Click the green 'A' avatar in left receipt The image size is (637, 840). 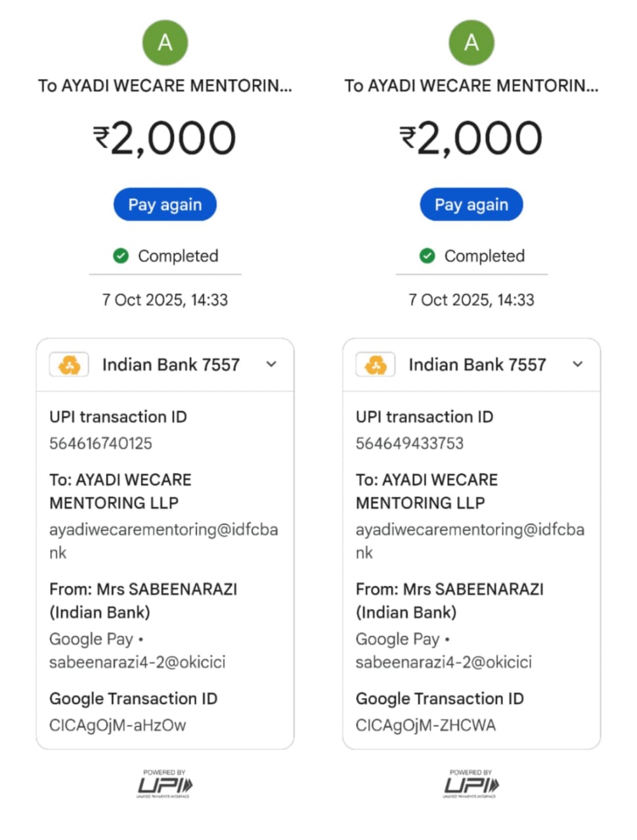[x=165, y=43]
